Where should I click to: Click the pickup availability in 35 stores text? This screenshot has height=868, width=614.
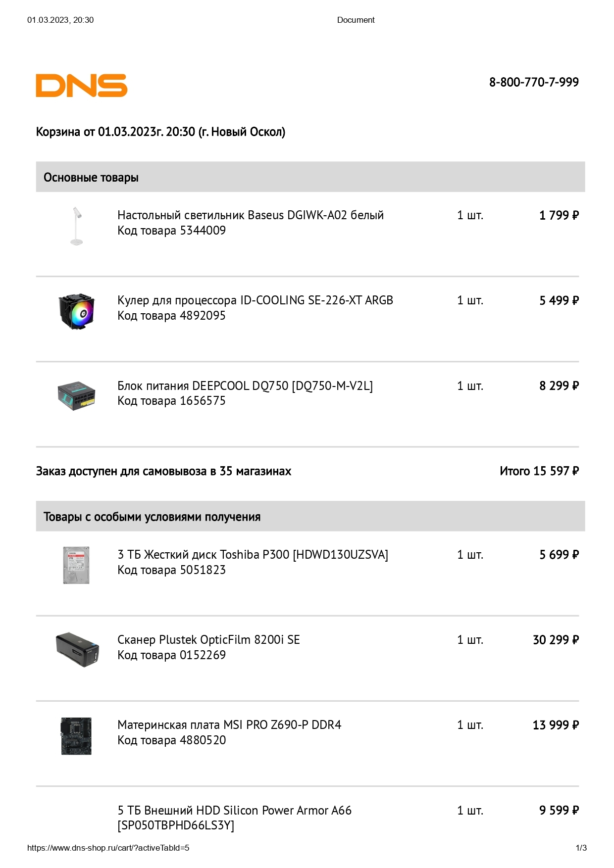point(163,471)
